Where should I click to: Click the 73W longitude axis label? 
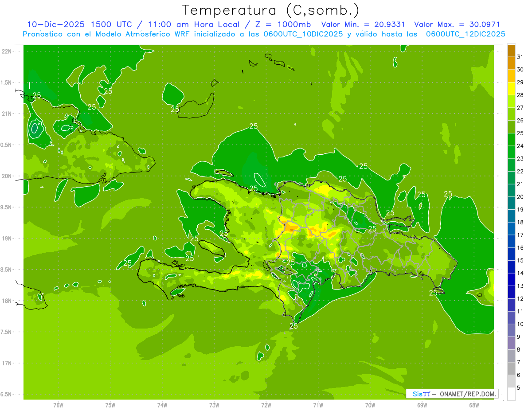[x=214, y=405]
